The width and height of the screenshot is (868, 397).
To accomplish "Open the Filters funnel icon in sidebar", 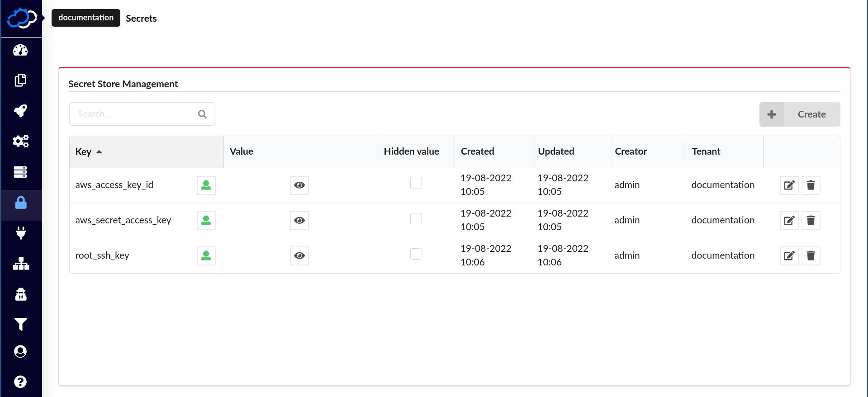I will [20, 324].
